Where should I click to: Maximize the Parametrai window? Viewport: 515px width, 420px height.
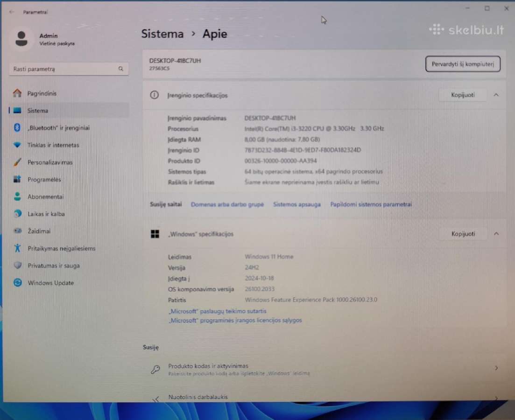tap(487, 8)
